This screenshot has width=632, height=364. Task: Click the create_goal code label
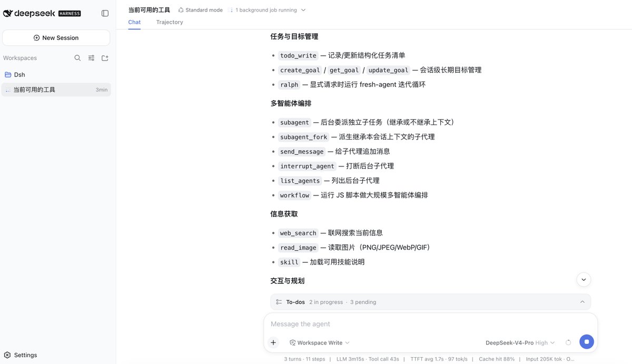point(300,70)
